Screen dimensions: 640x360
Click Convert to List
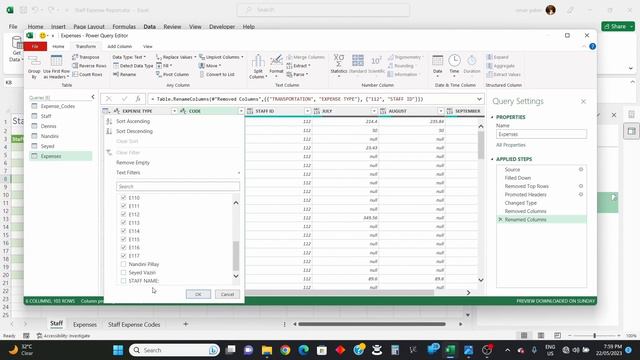[x=216, y=74]
